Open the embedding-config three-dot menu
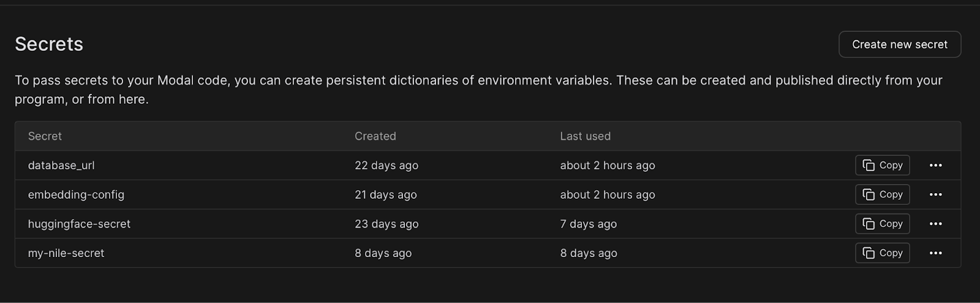Viewport: 980px width, 303px height. tap(935, 194)
